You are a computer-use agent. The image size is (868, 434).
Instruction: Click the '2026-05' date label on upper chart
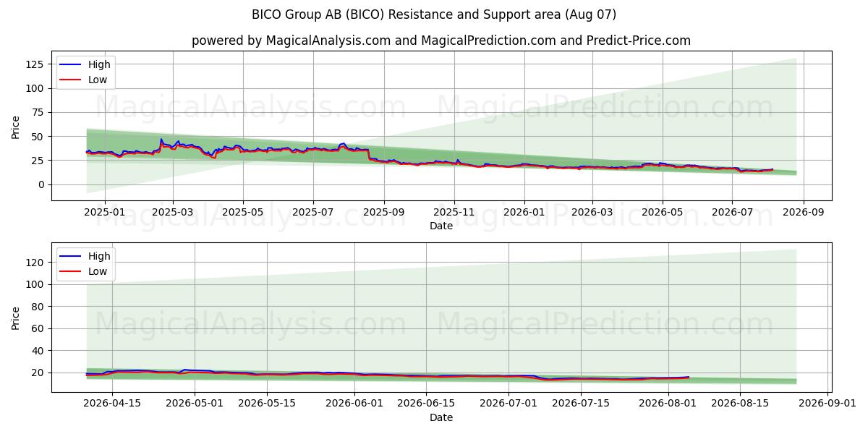tap(663, 213)
